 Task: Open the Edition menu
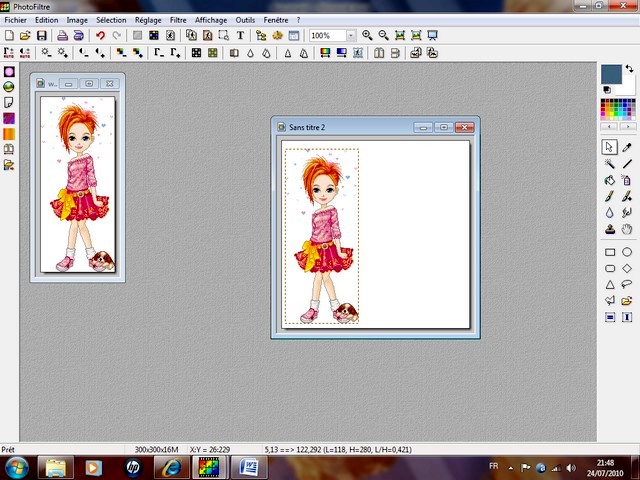click(47, 20)
